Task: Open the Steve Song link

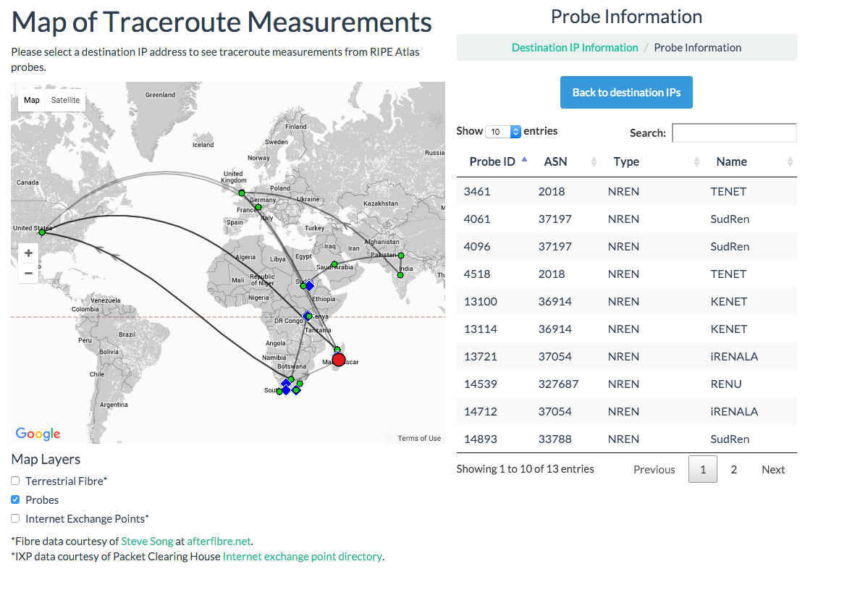Action: [147, 541]
